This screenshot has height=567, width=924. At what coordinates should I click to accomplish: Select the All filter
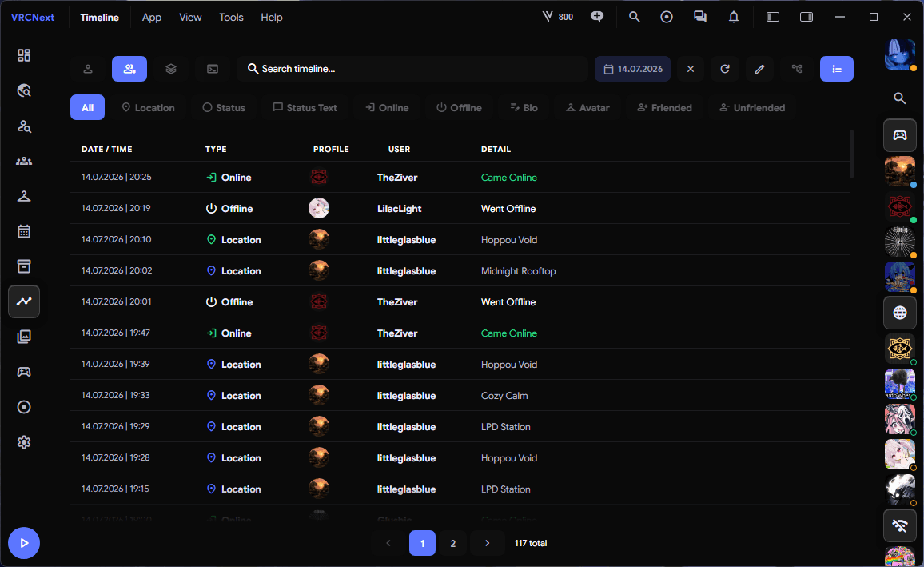87,107
